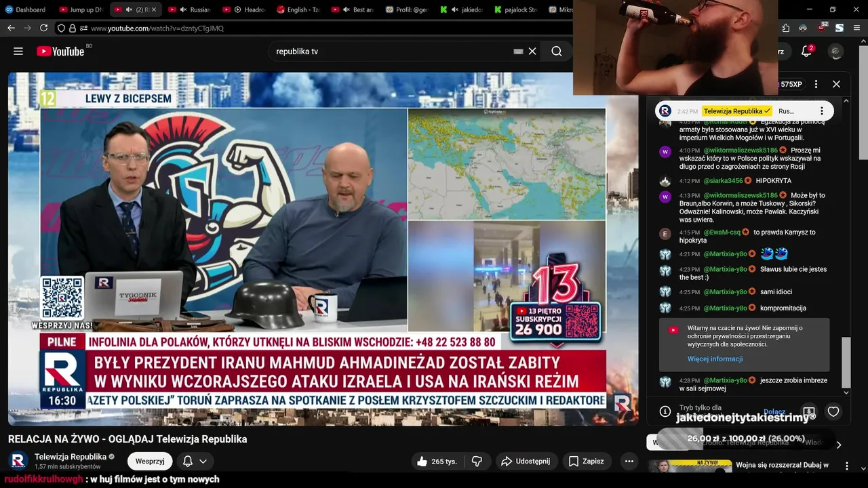The height and width of the screenshot is (488, 868).
Task: Clear the YouTube search query with X
Action: 532,52
